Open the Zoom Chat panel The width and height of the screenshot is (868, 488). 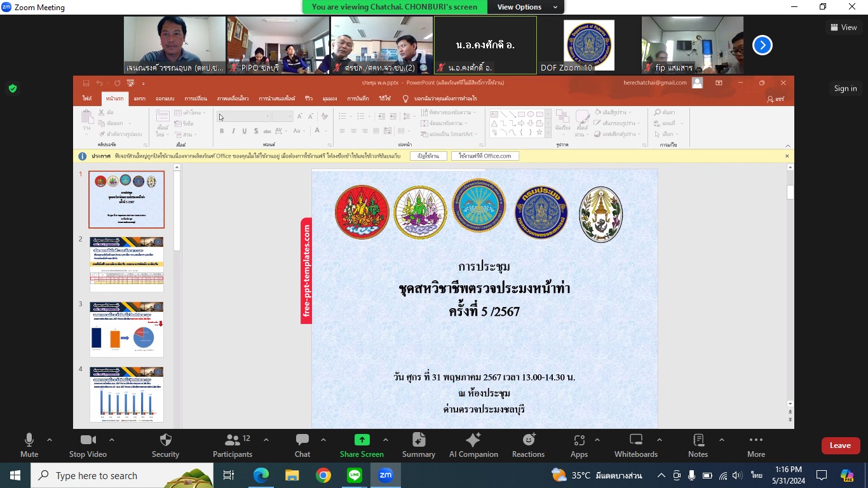[302, 445]
